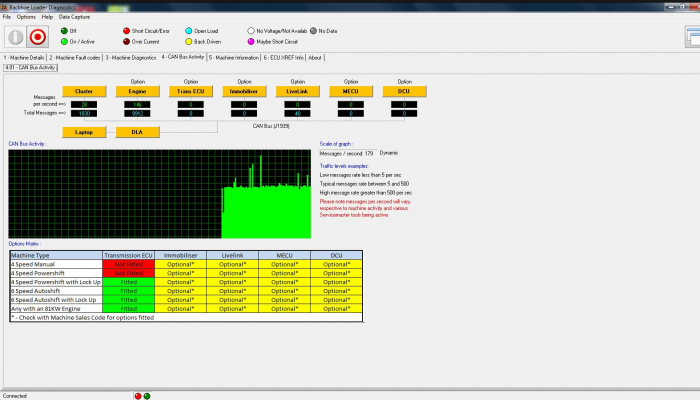Screen dimensions: 700x400
Task: Click the Transmission ECU column header
Action: click(129, 255)
